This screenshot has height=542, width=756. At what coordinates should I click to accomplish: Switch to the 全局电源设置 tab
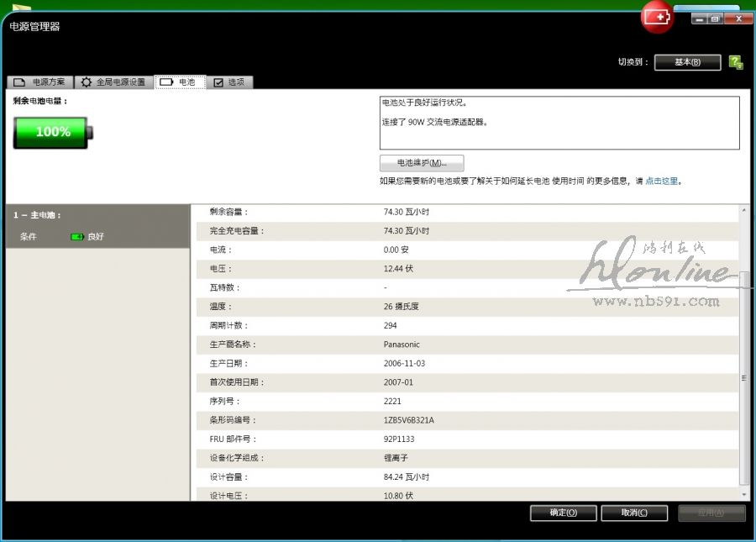pyautogui.click(x=113, y=82)
